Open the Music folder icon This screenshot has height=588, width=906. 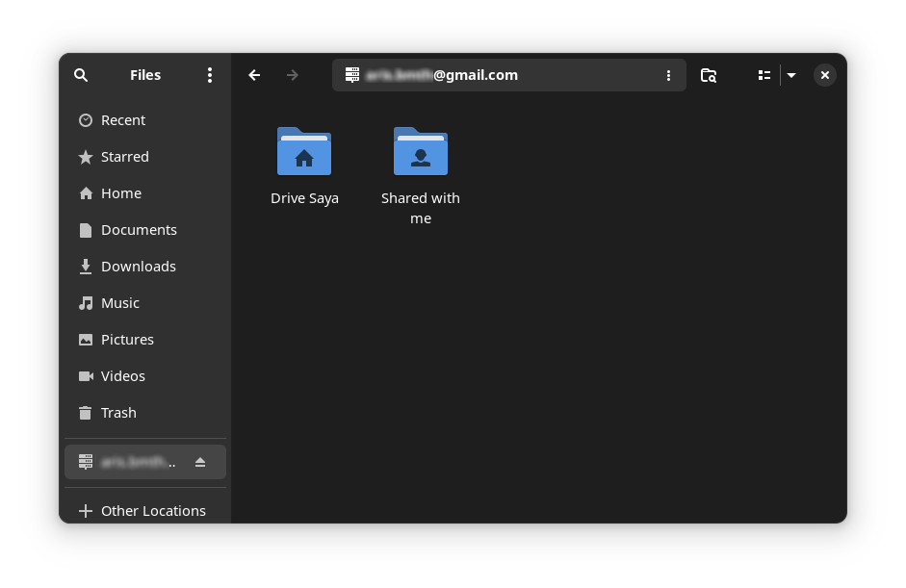[x=86, y=303]
